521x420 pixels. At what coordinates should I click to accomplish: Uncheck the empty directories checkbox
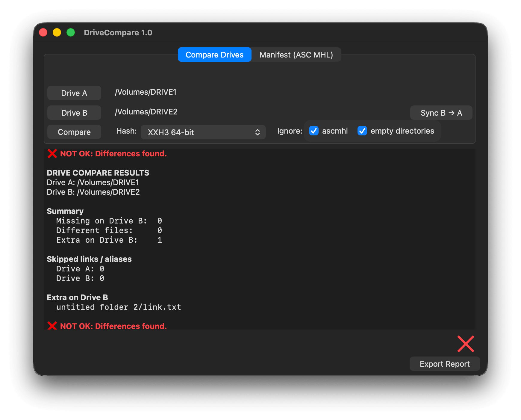[x=362, y=131]
